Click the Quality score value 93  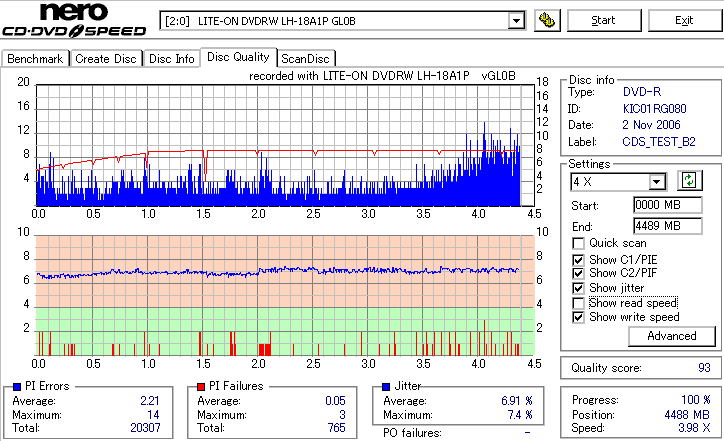(x=704, y=368)
